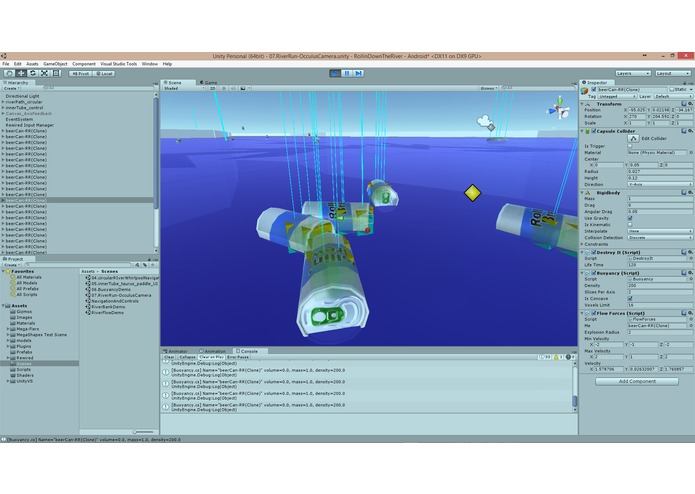The image size is (695, 494).
Task: Click the scene orientation gizmo
Action: coord(559,109)
